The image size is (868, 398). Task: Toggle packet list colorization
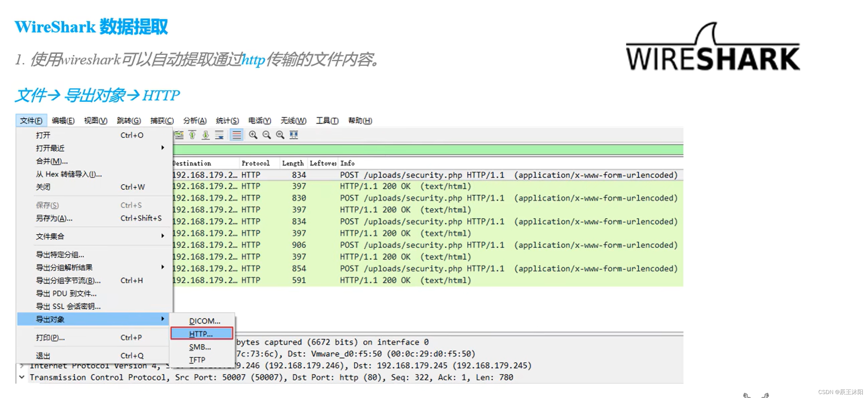[x=237, y=135]
